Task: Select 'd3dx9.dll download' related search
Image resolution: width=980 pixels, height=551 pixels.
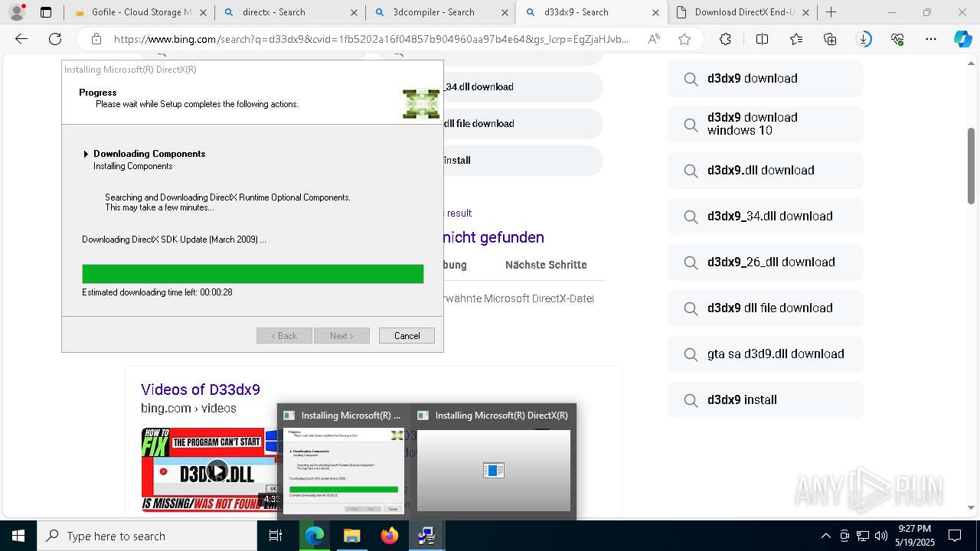Action: click(x=766, y=170)
